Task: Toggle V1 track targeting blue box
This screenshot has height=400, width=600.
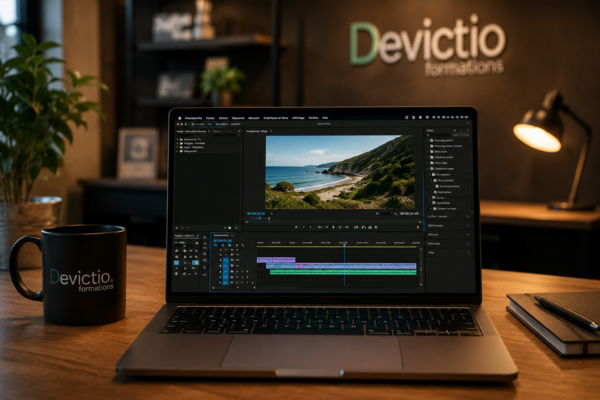Action: [226, 266]
